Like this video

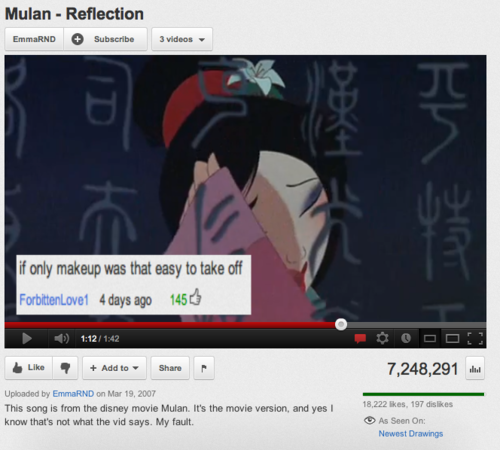tap(29, 368)
